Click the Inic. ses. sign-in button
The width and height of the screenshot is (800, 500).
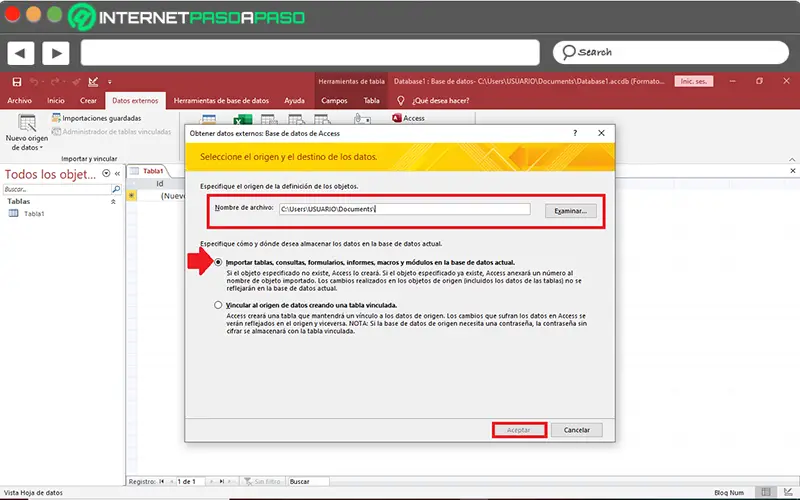(694, 81)
